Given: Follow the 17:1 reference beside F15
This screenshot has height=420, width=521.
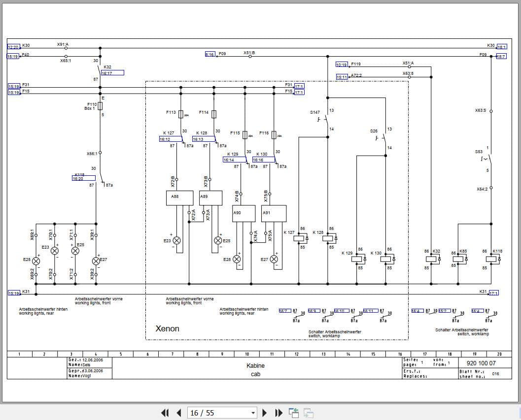Looking at the screenshot, I should (x=299, y=92).
